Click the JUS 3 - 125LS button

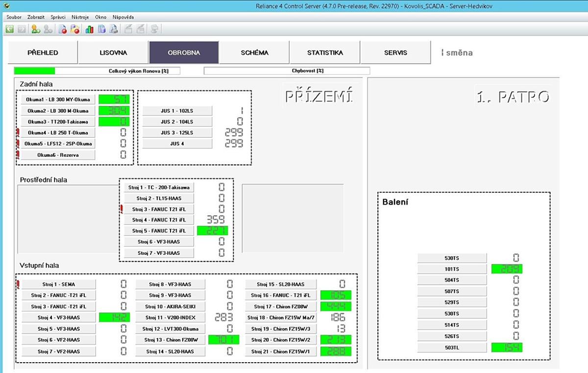click(x=177, y=133)
